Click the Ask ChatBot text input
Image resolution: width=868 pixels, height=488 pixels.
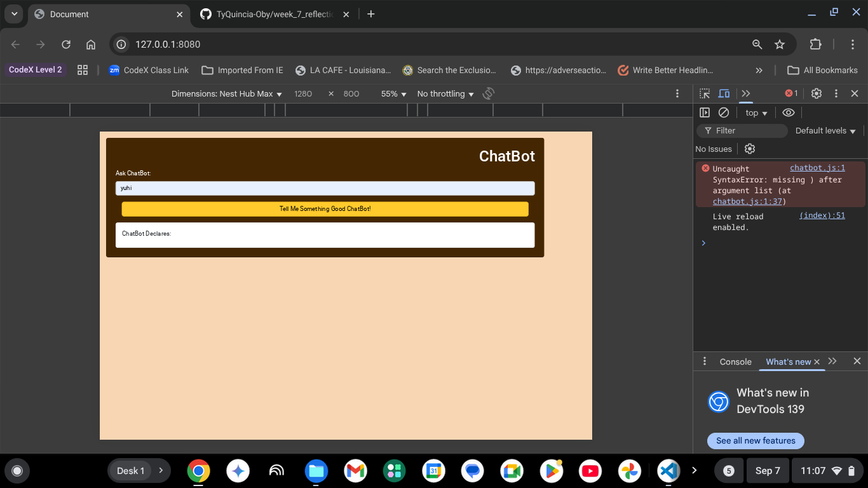325,188
